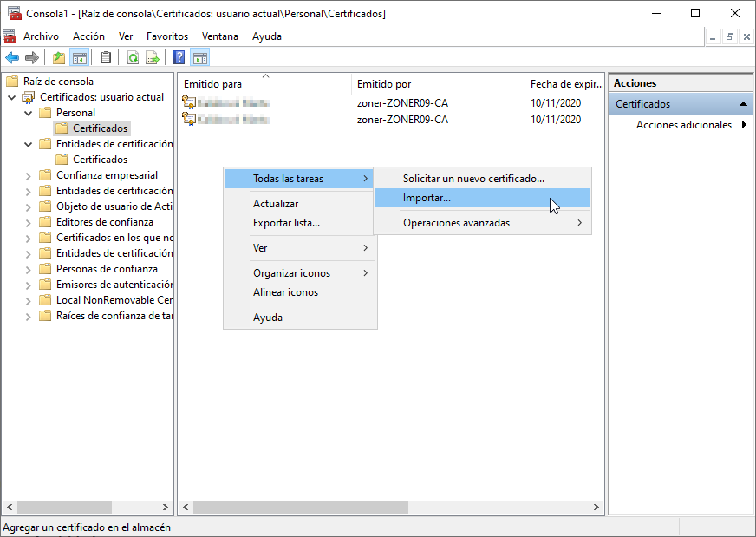Click the second certificate's 10/11/2020 date
Screen dimensions: 756x537
tap(556, 119)
